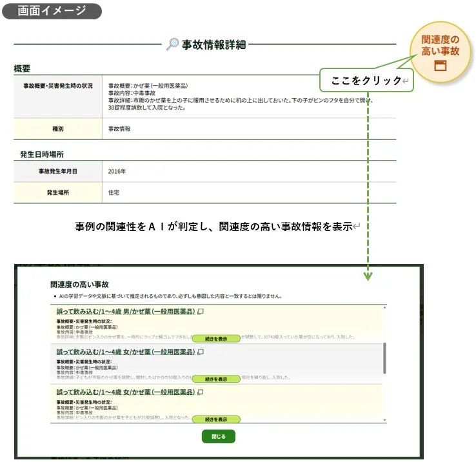The height and width of the screenshot is (462, 476).
Task: Click the 2016年 value cell
Action: pyautogui.click(x=249, y=171)
